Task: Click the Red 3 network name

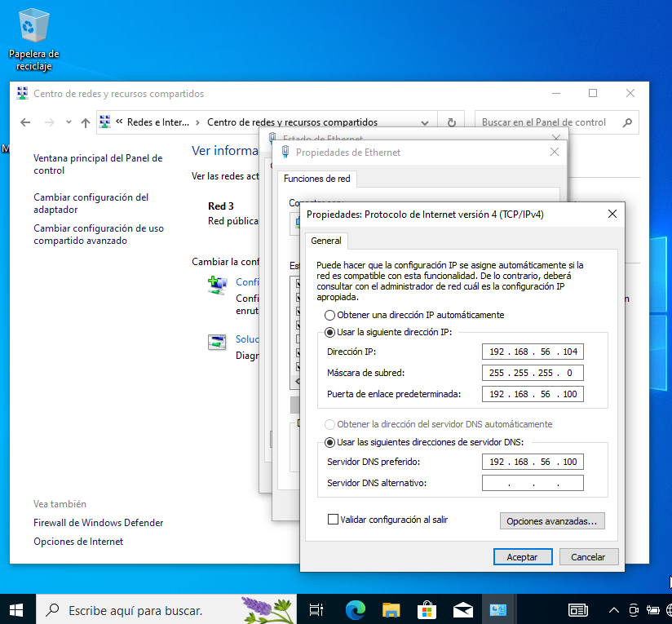Action: coord(221,206)
